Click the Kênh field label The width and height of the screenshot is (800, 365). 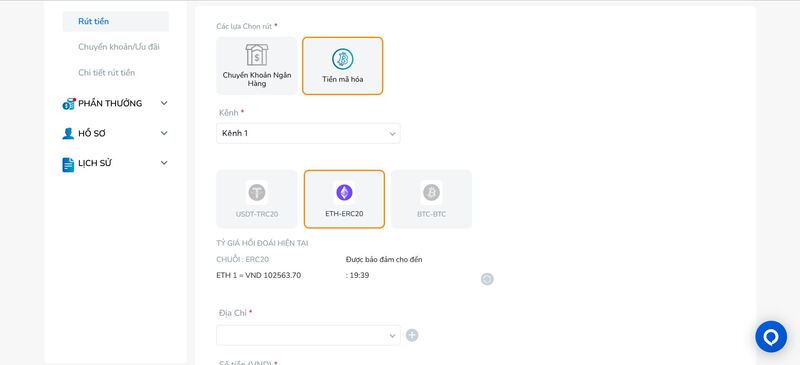pyautogui.click(x=229, y=112)
